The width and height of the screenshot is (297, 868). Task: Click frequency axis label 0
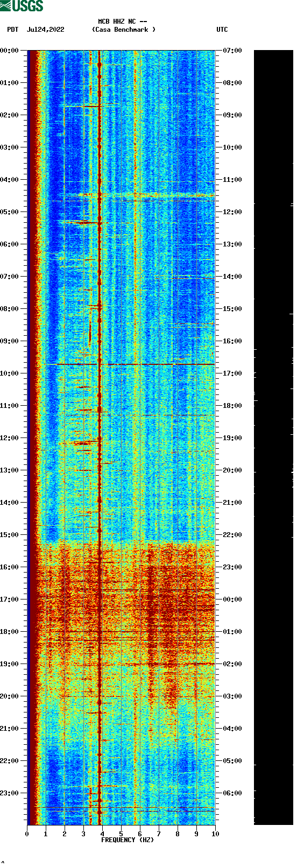point(27,834)
